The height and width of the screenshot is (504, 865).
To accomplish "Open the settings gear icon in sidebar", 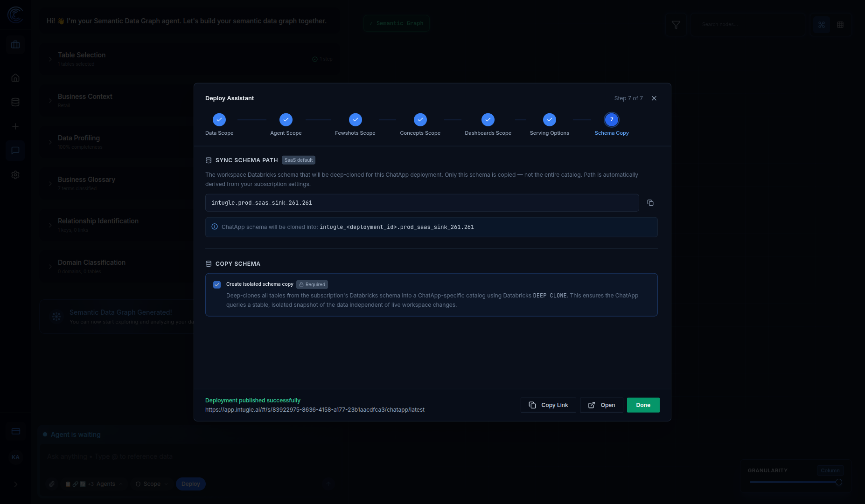I will click(15, 175).
